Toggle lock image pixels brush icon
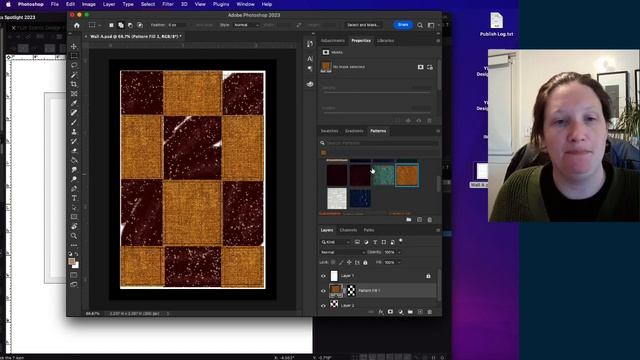The height and width of the screenshot is (360, 640). tap(341, 262)
